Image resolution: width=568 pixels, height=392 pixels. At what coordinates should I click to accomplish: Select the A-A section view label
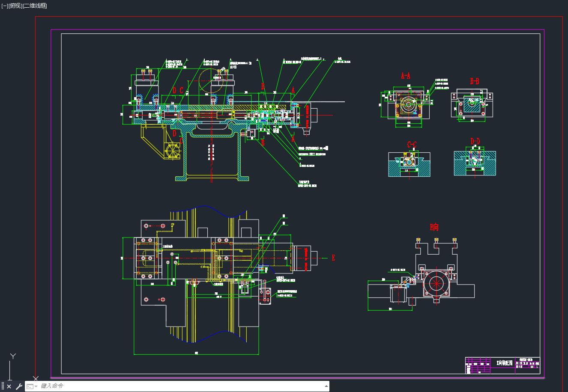tap(405, 76)
